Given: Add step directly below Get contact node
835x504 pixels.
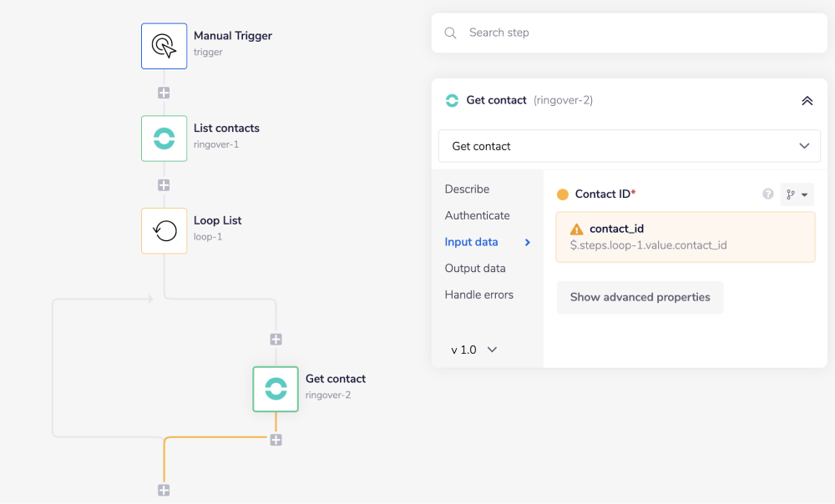Looking at the screenshot, I should (x=276, y=440).
